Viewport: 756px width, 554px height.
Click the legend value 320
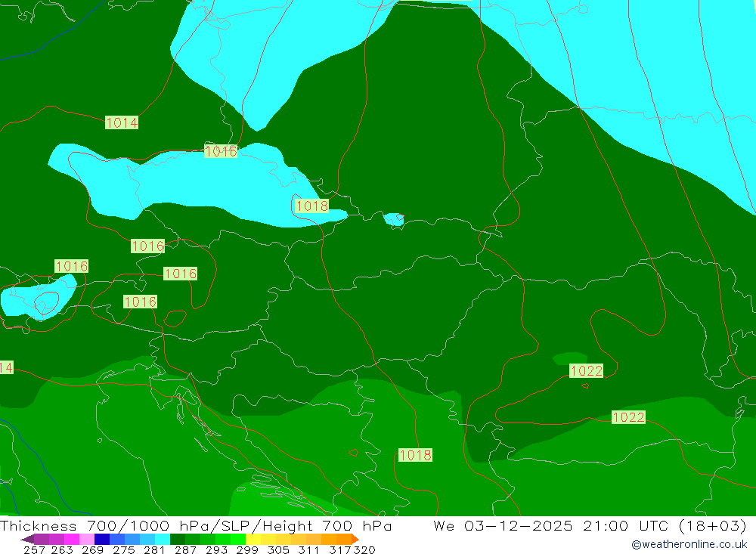pyautogui.click(x=364, y=550)
